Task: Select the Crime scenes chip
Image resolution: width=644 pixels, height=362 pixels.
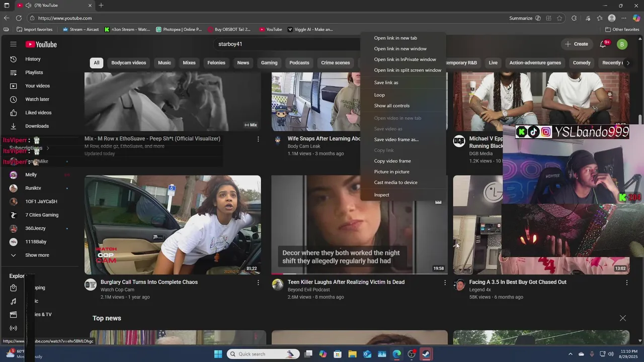Action: click(x=336, y=63)
